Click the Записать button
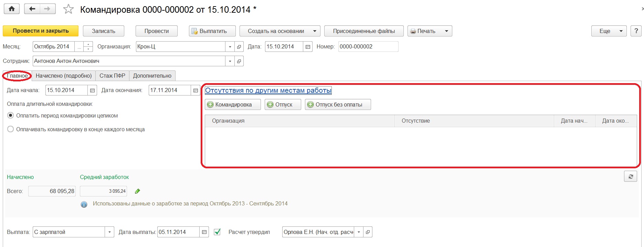644x247 pixels. pyautogui.click(x=104, y=31)
